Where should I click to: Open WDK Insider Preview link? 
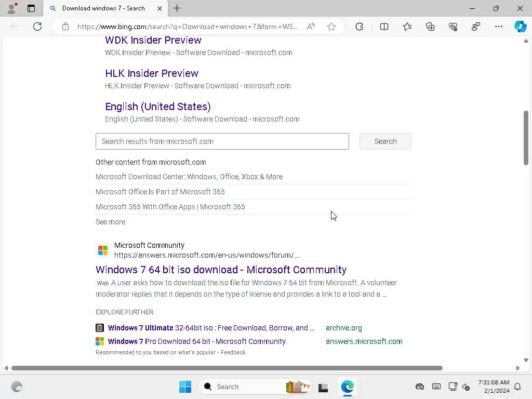point(153,40)
